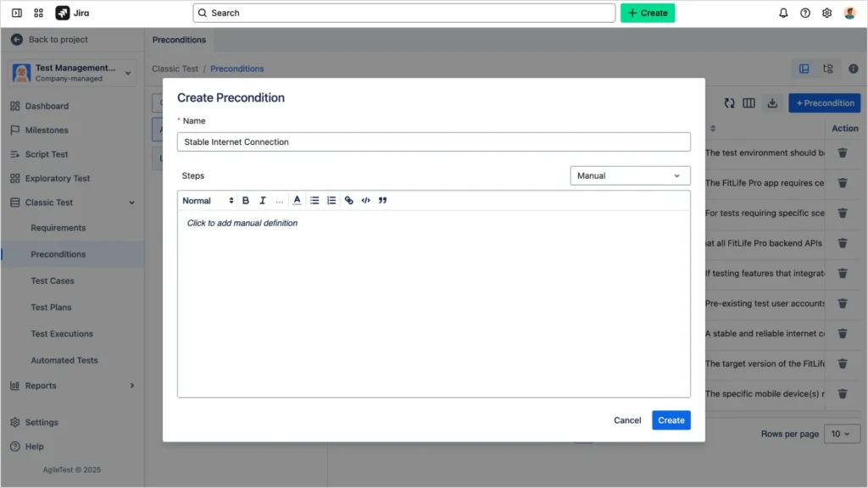Add a numbered list in the editor
Viewport: 868px width, 488px height.
[x=331, y=200]
